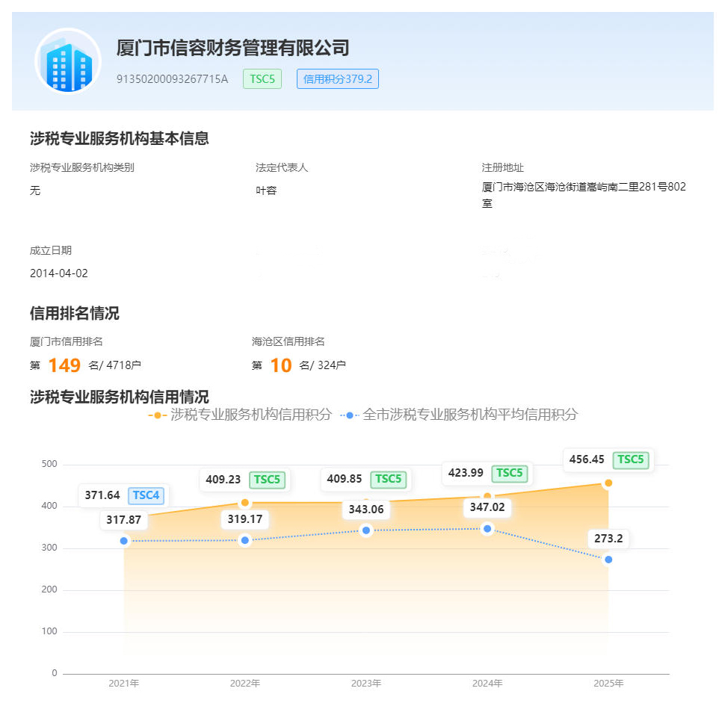Click the green TSC5 badge beside the tax ID

(x=262, y=79)
